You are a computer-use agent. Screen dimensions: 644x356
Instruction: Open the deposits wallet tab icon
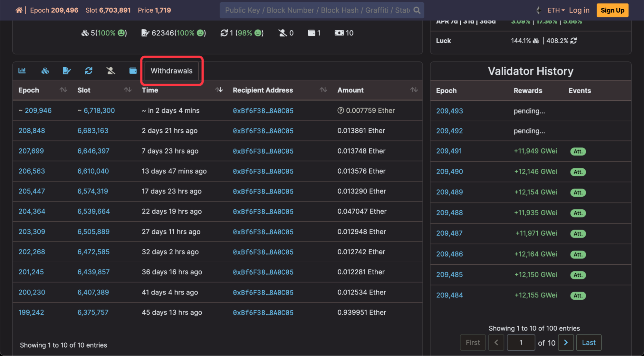133,71
